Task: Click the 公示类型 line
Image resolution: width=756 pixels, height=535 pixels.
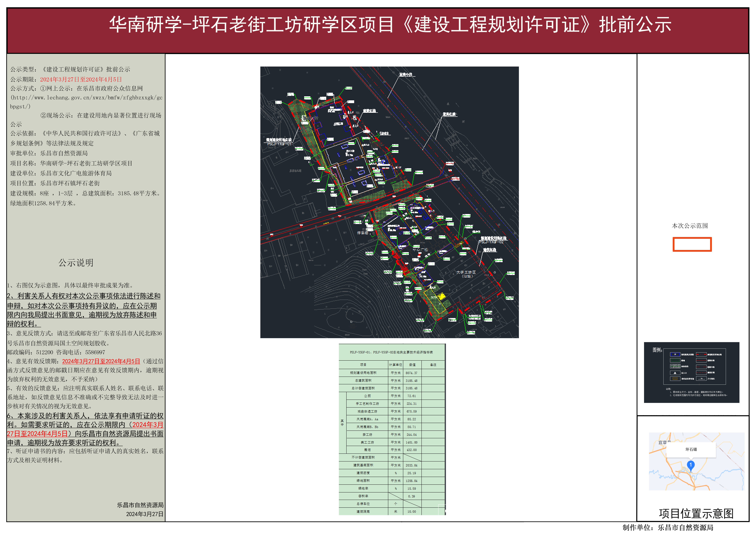Action: pyautogui.click(x=70, y=70)
